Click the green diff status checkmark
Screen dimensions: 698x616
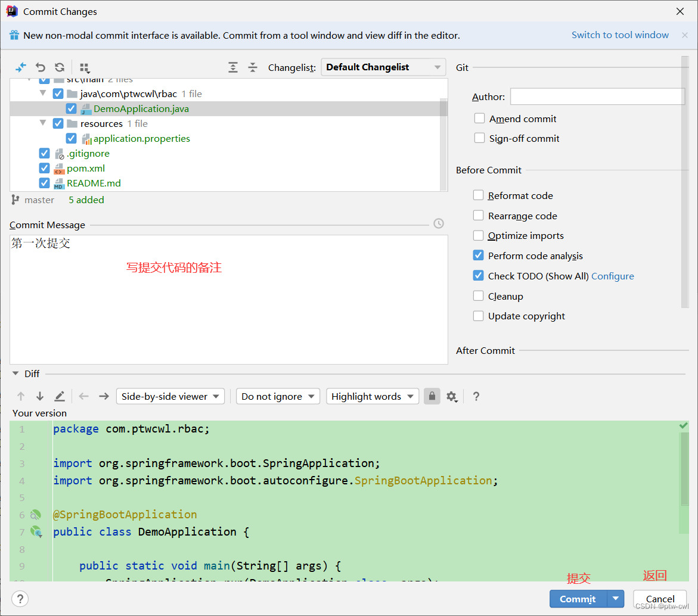pyautogui.click(x=683, y=426)
